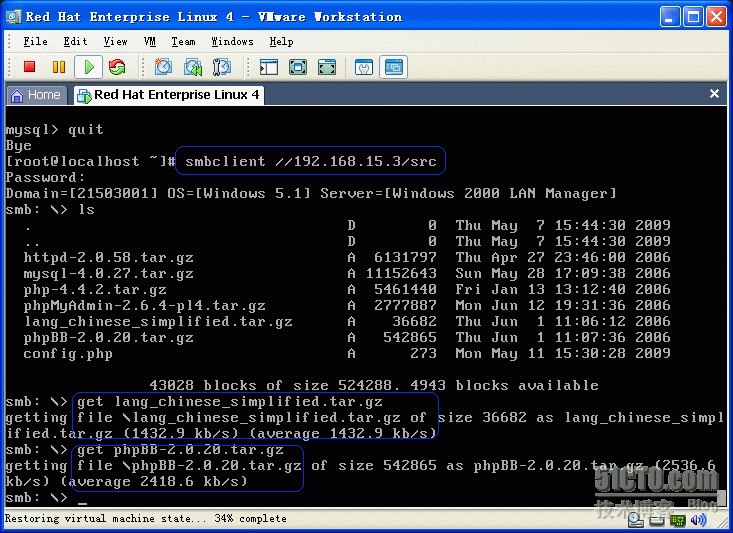Switch to the Home tab
The height and width of the screenshot is (533, 733).
coord(36,95)
